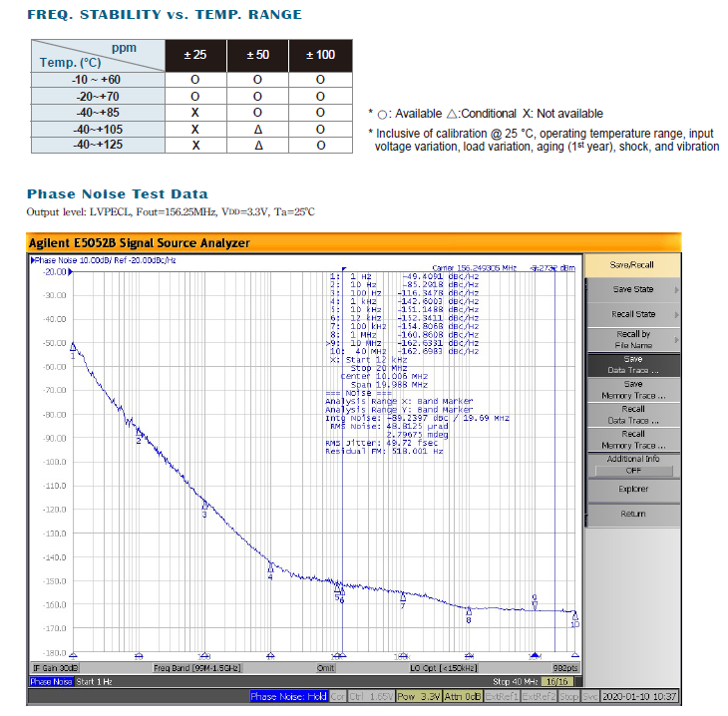Screen dimensions: 728x716
Task: Choose Save Data Trace softkey
Action: pos(633,365)
